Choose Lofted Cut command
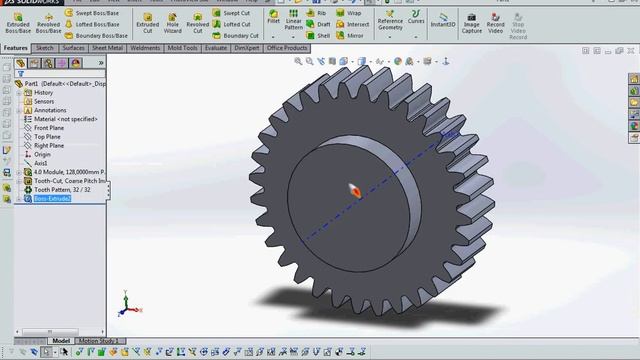 [232, 24]
